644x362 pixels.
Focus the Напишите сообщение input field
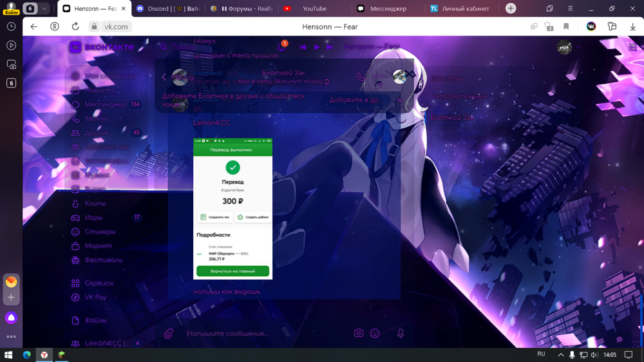pos(267,333)
